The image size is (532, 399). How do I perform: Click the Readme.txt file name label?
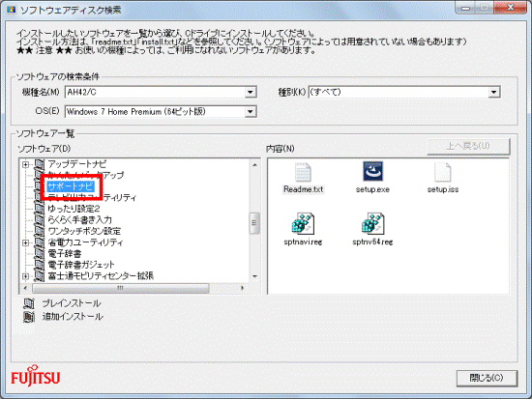303,189
